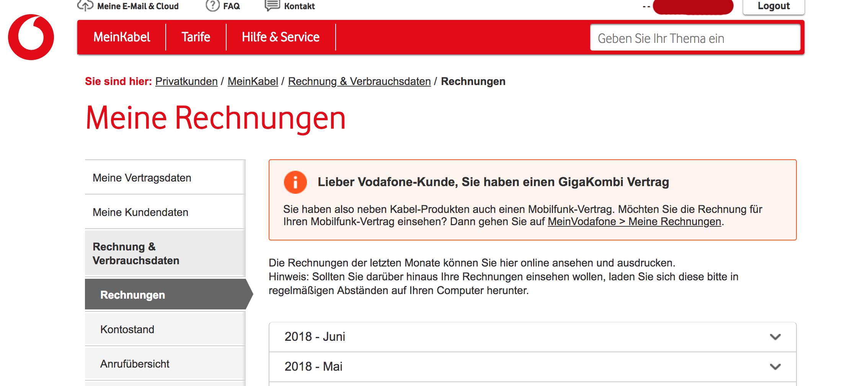Click the chevron on the Juni row
The image size is (868, 386).
tap(775, 337)
